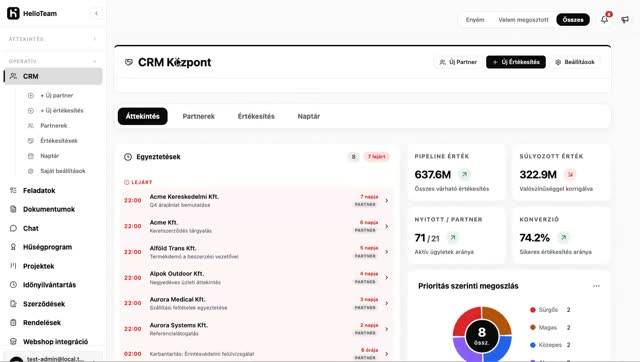Click the Új Partner button
The width and height of the screenshot is (640, 362).
tap(458, 62)
